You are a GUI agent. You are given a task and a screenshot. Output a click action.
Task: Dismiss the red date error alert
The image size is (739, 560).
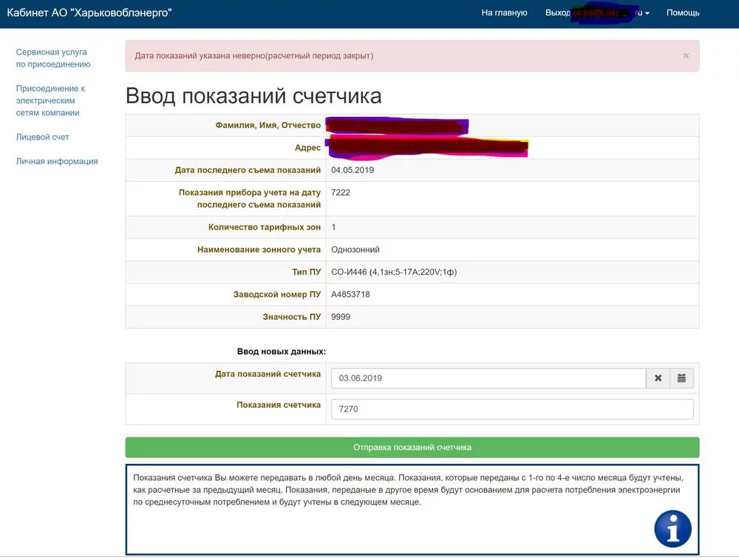686,55
